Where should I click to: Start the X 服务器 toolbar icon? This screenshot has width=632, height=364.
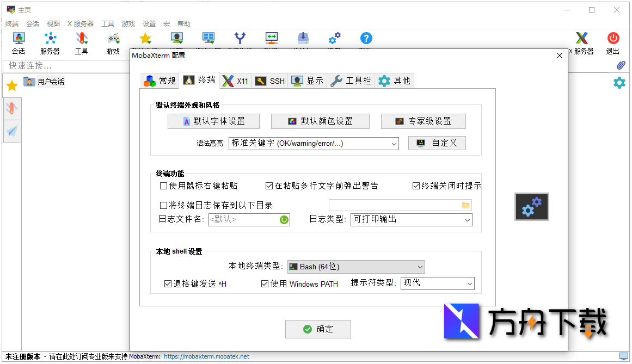581,39
